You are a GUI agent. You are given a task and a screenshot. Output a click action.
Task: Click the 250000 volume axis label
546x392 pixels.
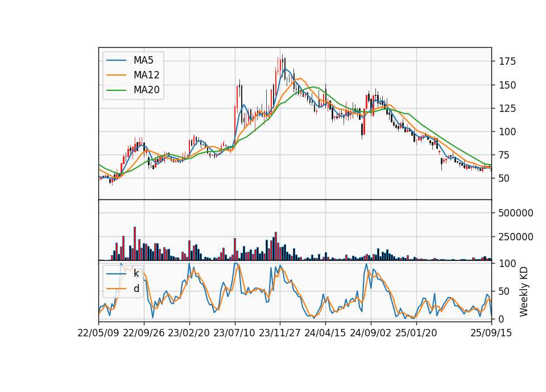pyautogui.click(x=515, y=237)
